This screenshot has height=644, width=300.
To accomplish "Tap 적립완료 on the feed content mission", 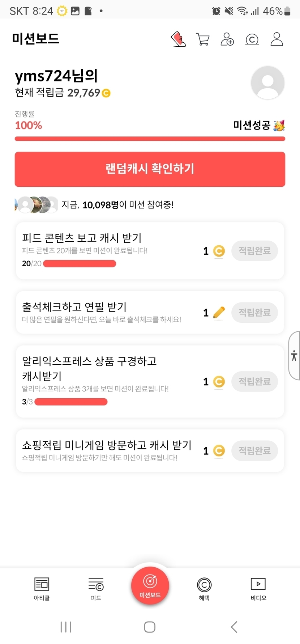I will (x=254, y=251).
